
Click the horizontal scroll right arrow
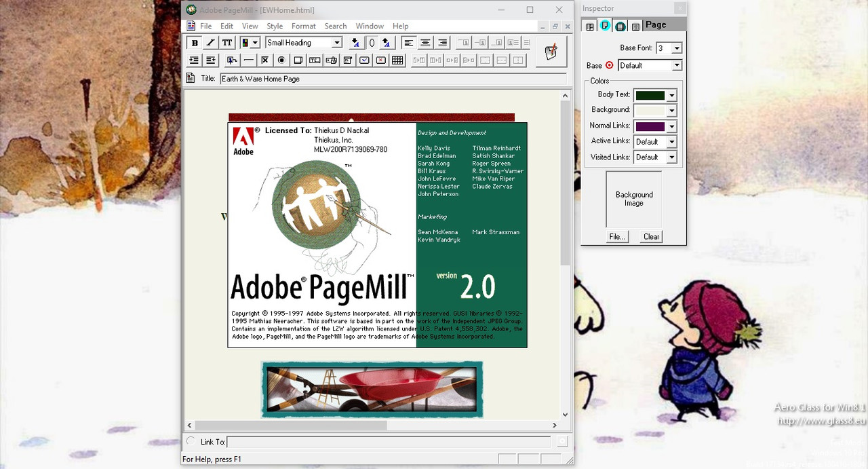click(554, 426)
